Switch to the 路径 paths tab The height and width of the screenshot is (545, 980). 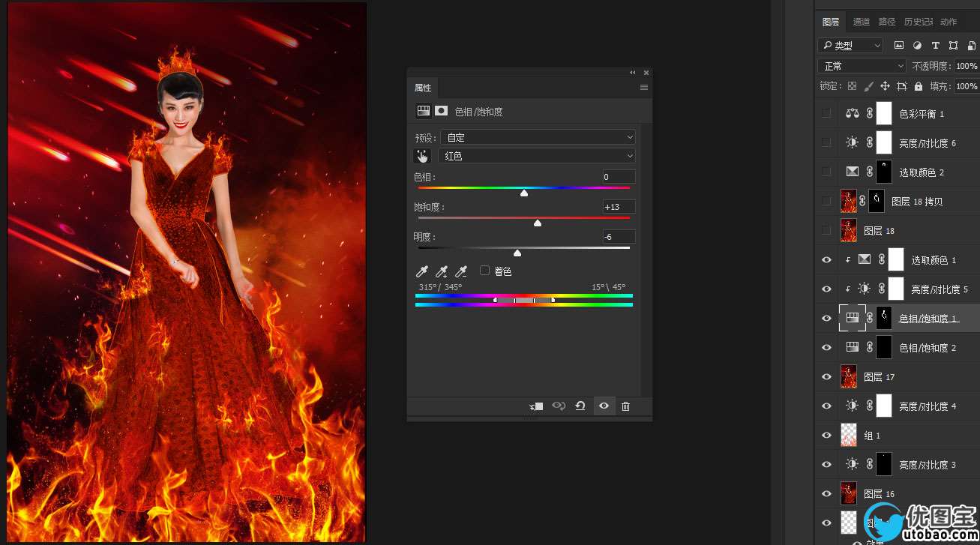[x=887, y=22]
